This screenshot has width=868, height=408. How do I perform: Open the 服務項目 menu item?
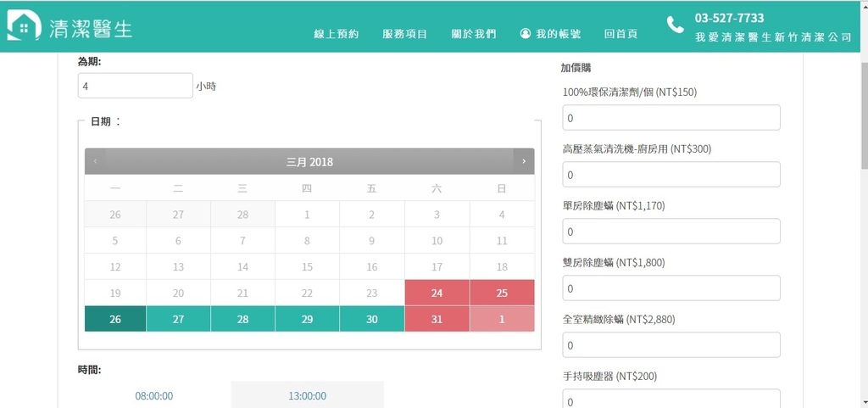(404, 35)
